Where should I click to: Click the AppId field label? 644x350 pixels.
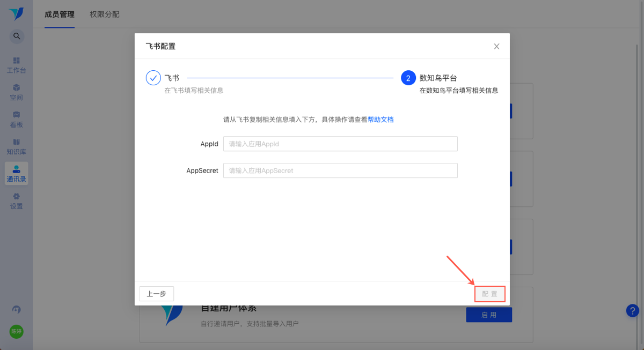point(209,144)
